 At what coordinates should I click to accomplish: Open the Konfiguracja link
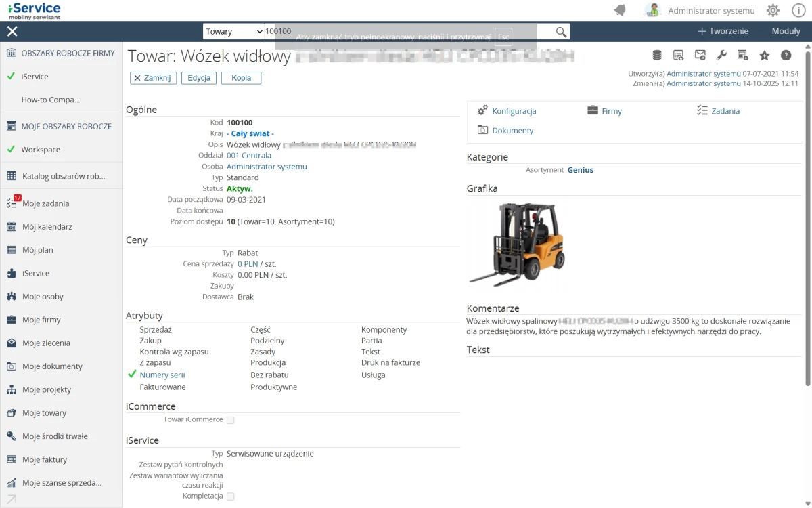514,111
